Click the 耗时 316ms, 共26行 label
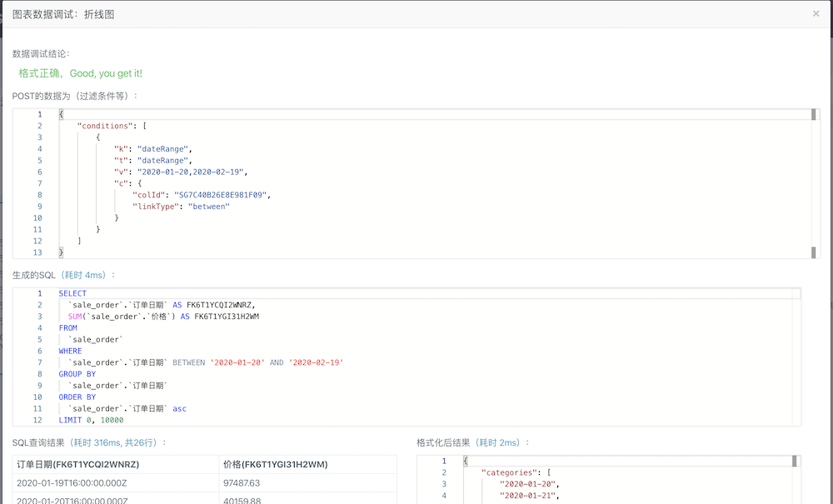 [115, 442]
